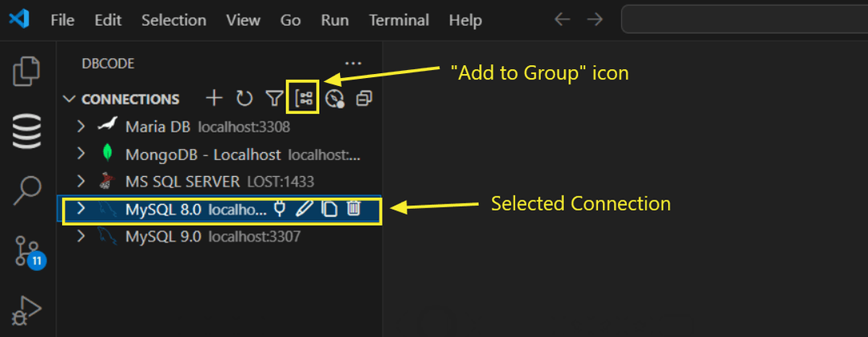
Task: Expand the Maria DB connection
Action: [81, 126]
